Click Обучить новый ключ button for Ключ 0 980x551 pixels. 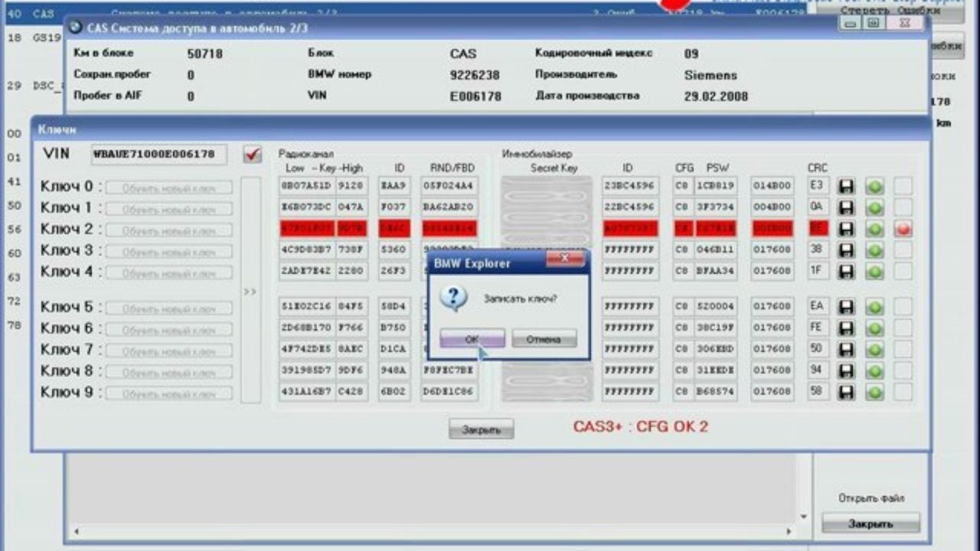pyautogui.click(x=169, y=188)
